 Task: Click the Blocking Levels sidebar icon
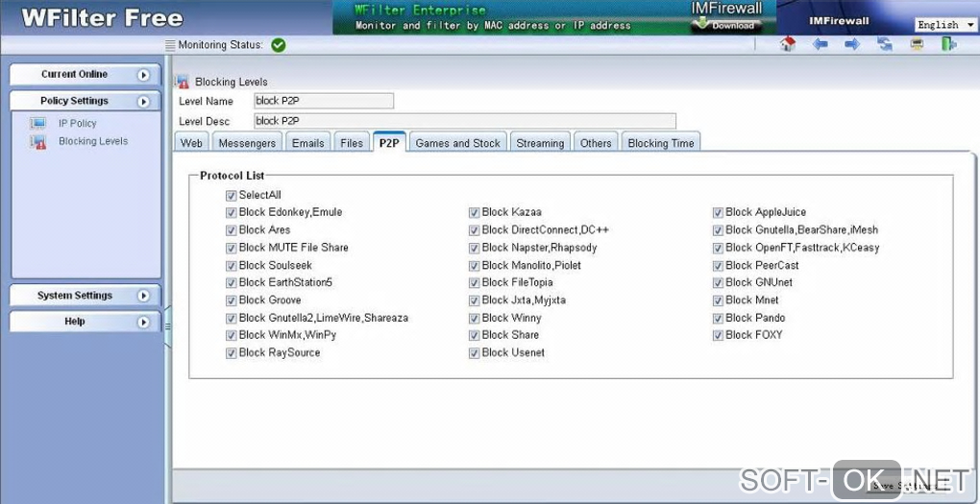[x=38, y=142]
